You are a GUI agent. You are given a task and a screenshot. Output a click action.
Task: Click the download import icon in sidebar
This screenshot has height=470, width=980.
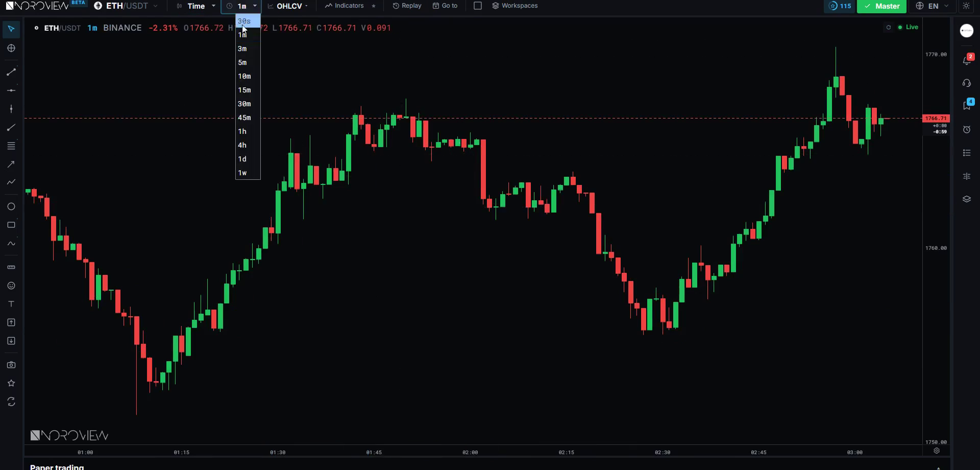click(x=11, y=341)
